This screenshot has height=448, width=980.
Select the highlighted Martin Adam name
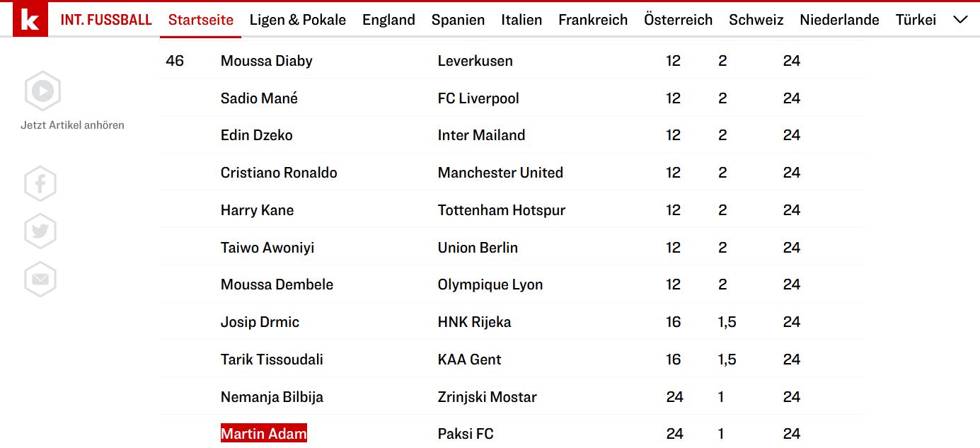pyautogui.click(x=264, y=433)
